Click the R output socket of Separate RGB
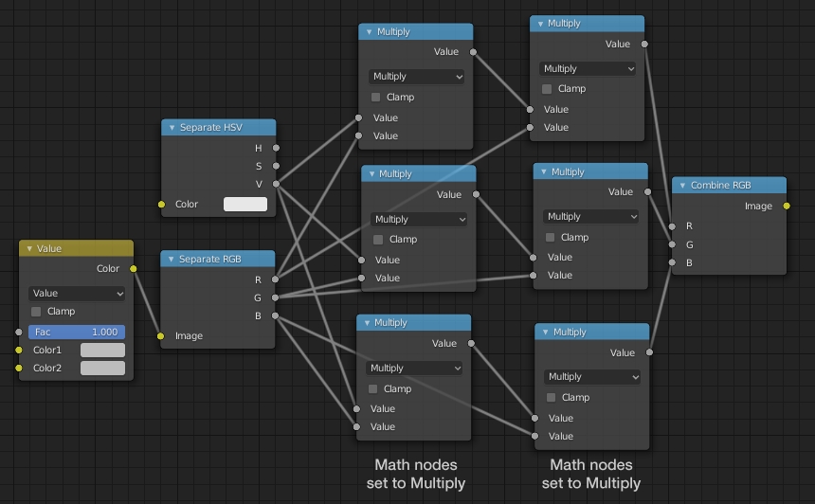This screenshot has height=504, width=815. [x=275, y=279]
